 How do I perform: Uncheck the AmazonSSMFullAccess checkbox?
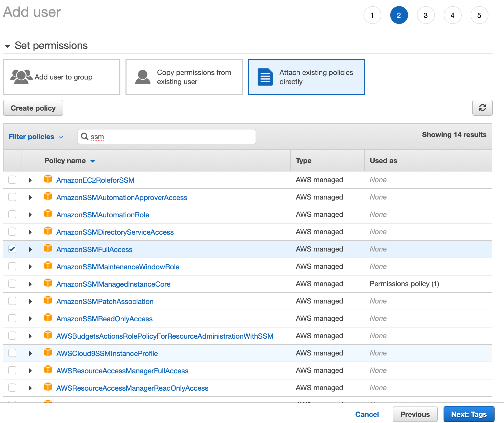[12, 249]
